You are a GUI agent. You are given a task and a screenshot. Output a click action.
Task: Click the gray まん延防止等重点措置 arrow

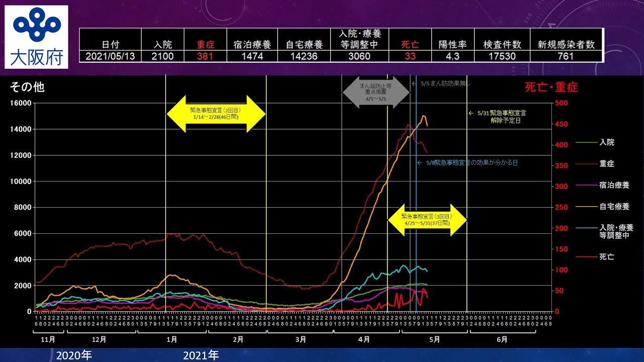point(376,92)
